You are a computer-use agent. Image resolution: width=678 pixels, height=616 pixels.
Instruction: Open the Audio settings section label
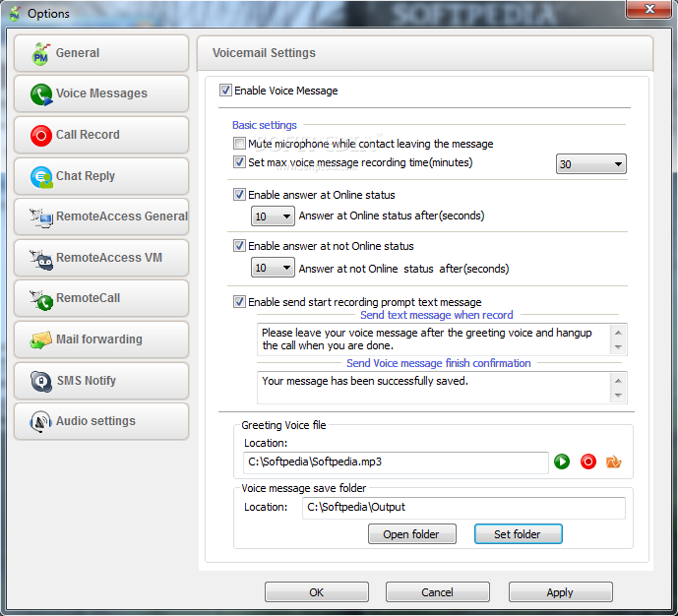coord(95,421)
